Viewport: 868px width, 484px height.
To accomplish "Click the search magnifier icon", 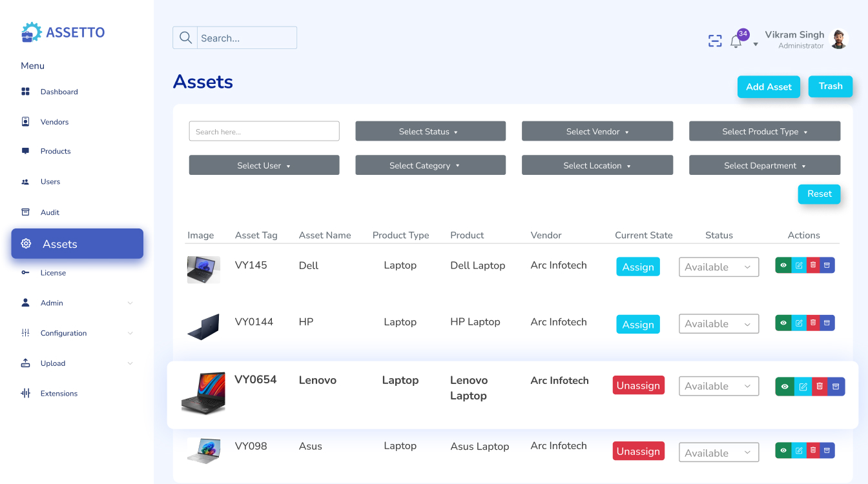I will click(x=185, y=38).
